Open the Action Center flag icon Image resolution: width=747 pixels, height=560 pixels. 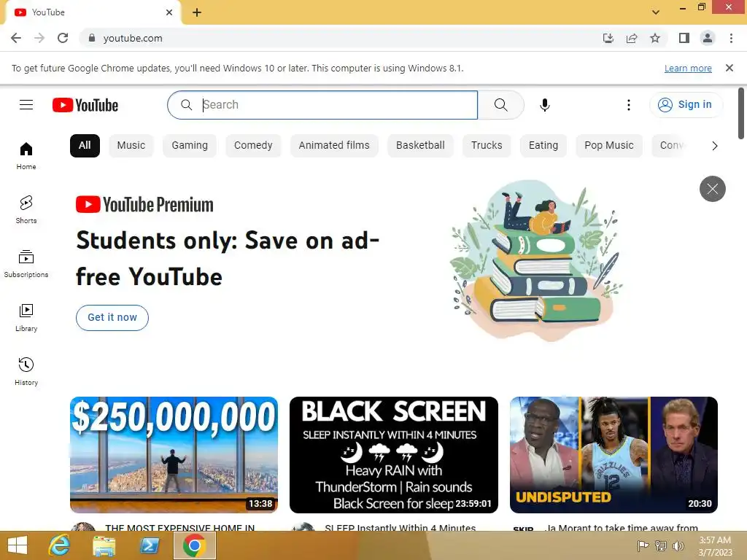click(x=643, y=546)
